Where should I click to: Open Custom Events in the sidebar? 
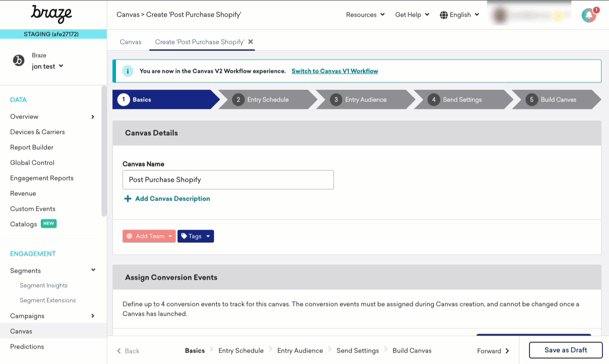[x=33, y=209]
